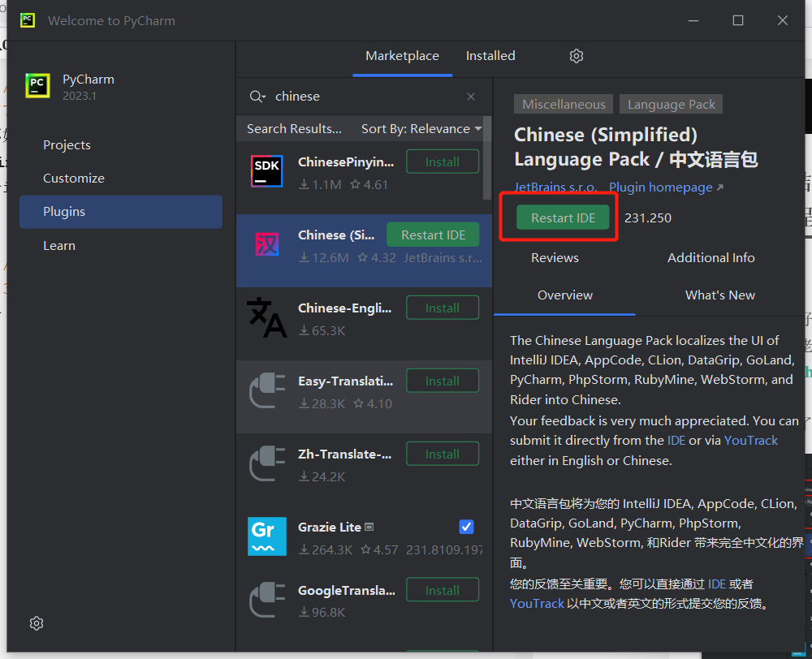
Task: Install Zh-Translate plugin
Action: (443, 454)
